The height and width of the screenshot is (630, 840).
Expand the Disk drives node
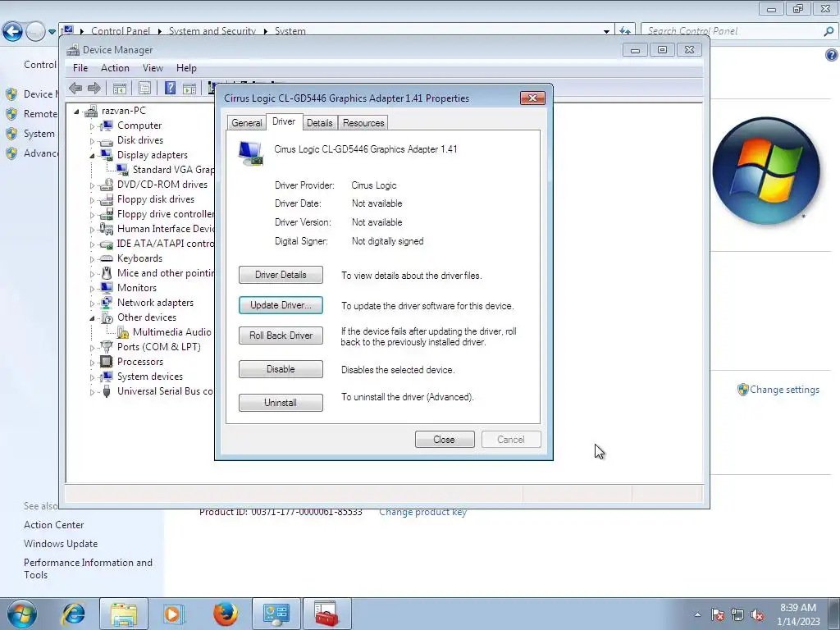(92, 141)
